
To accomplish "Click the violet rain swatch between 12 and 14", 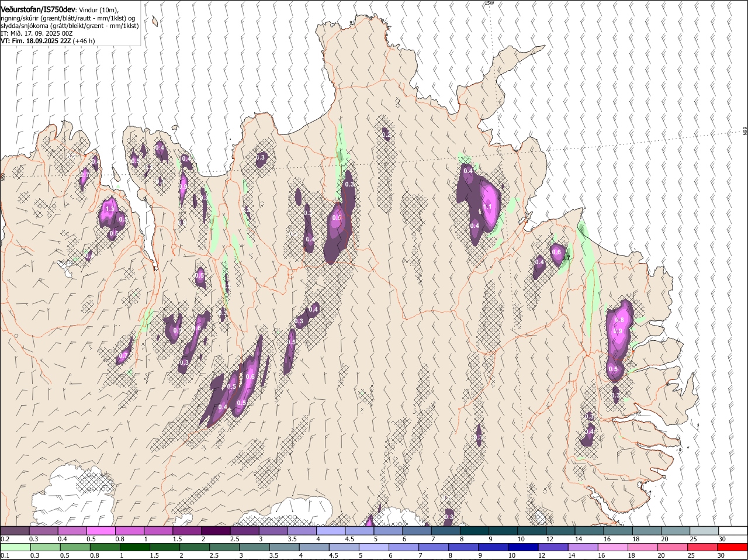I will pyautogui.click(x=553, y=547).
